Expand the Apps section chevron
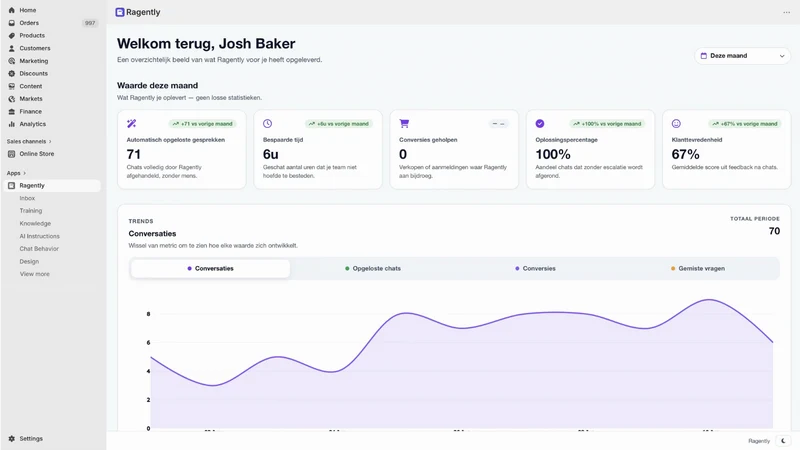The width and height of the screenshot is (800, 450). 24,173
